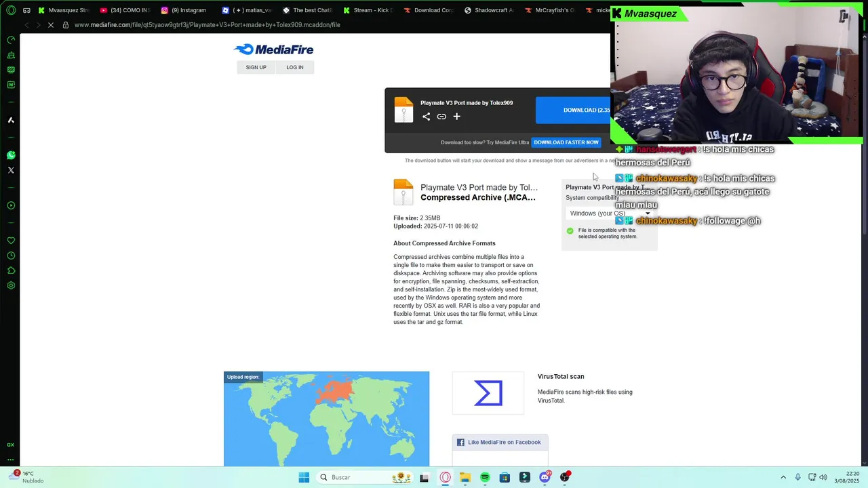Image resolution: width=868 pixels, height=488 pixels.
Task: Click the zip file icon in header
Action: (403, 110)
